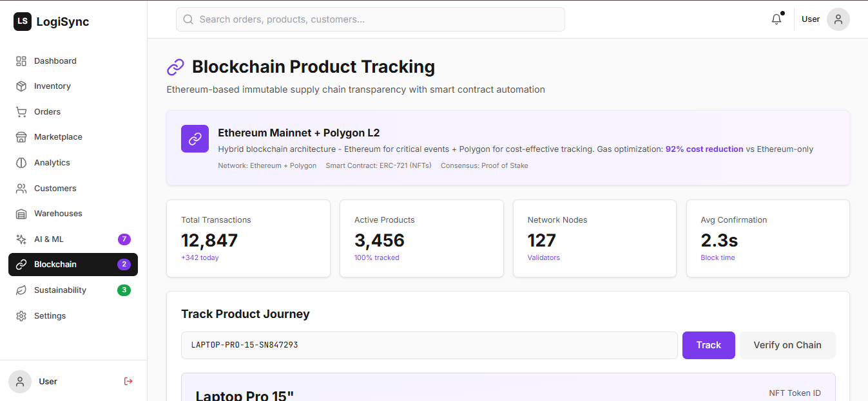This screenshot has width=868, height=401.
Task: Open notifications with the bell icon
Action: point(776,19)
